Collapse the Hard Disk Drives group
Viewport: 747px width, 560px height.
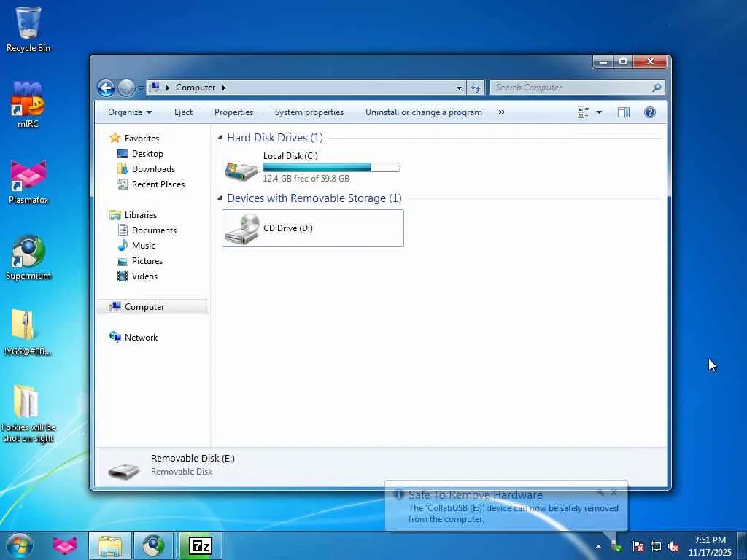point(220,138)
